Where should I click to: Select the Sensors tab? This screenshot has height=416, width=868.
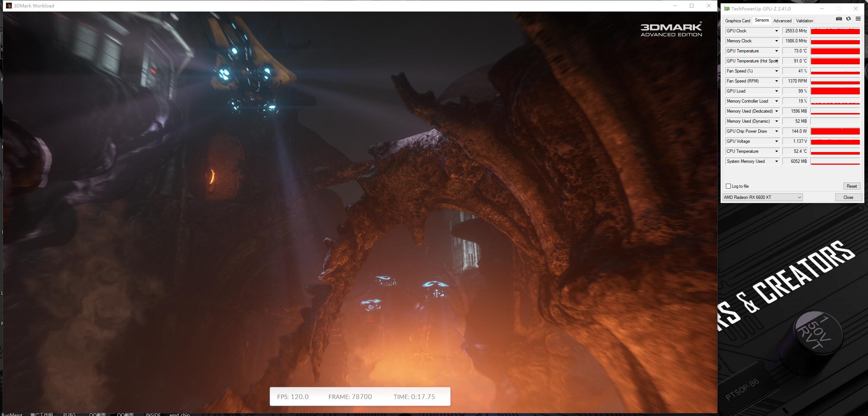pyautogui.click(x=762, y=20)
